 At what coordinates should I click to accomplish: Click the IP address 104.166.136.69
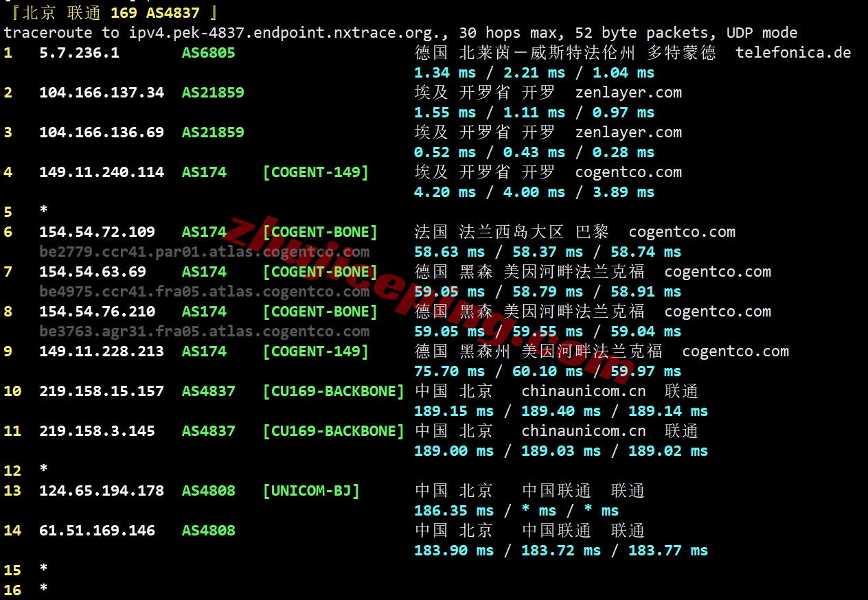[101, 132]
